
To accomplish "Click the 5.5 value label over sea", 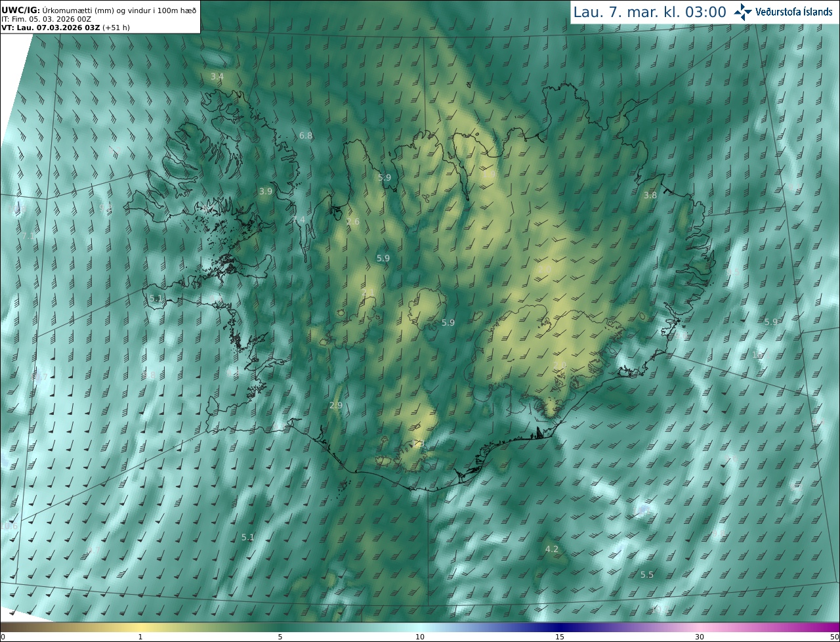I will coord(647,574).
